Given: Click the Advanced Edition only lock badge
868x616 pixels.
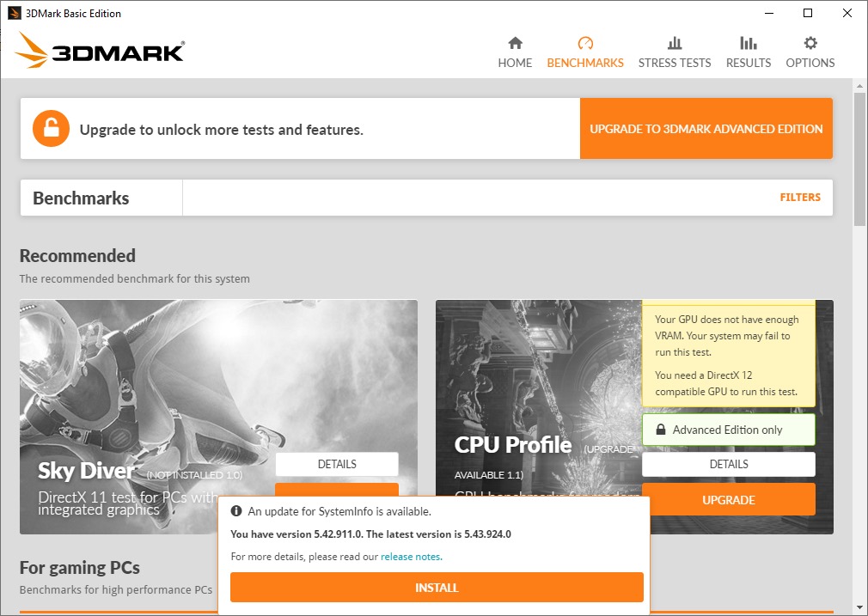Looking at the screenshot, I should point(728,430).
